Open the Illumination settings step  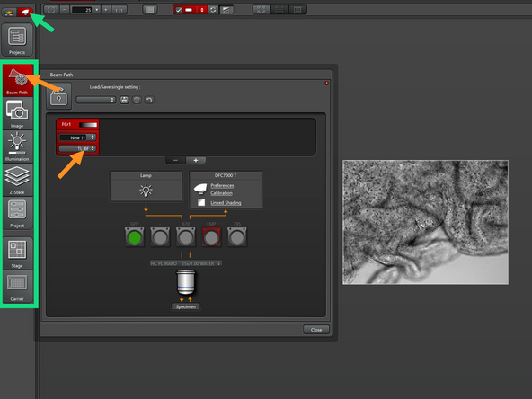pos(17,146)
